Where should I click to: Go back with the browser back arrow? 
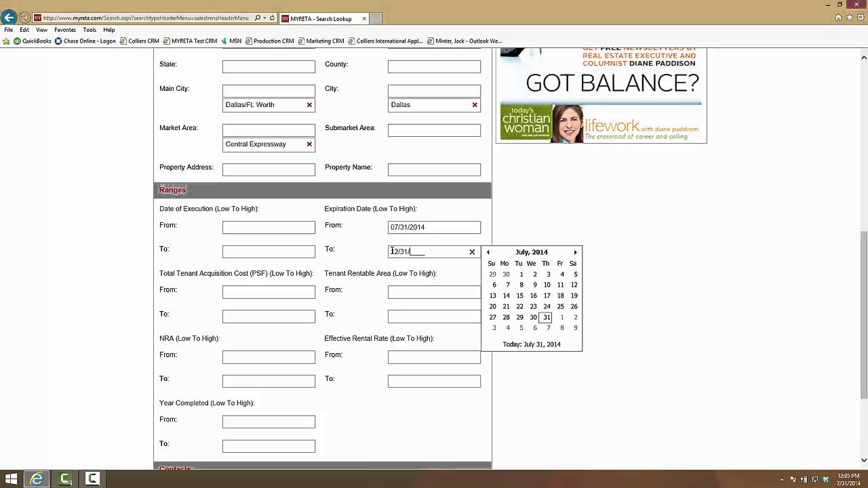pyautogui.click(x=9, y=18)
